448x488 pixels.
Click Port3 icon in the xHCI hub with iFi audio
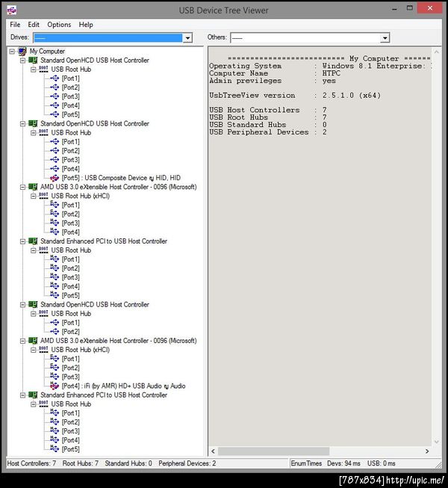(55, 377)
